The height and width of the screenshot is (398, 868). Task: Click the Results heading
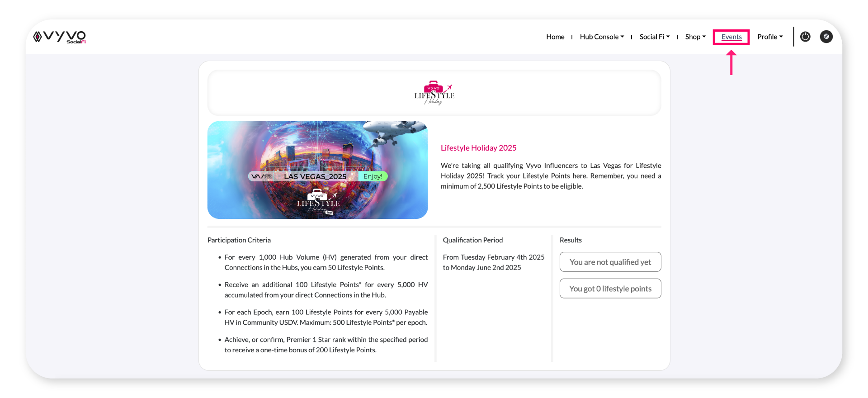coord(571,240)
